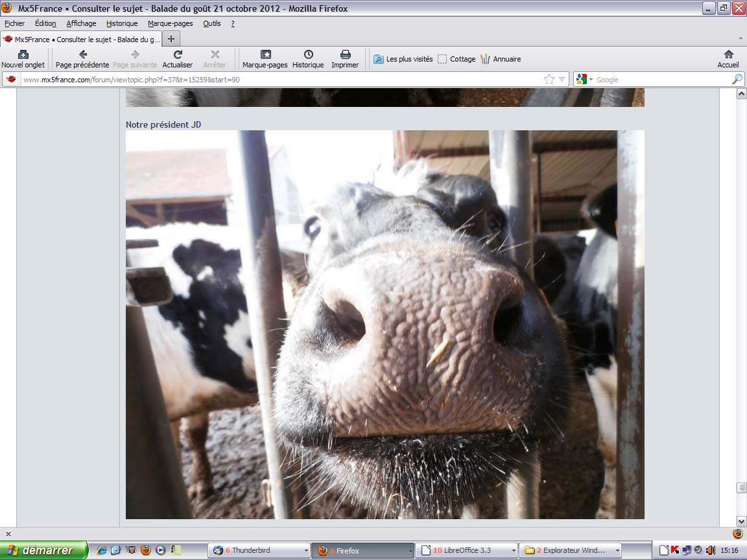Bookmark this page with the star icon

tap(549, 80)
